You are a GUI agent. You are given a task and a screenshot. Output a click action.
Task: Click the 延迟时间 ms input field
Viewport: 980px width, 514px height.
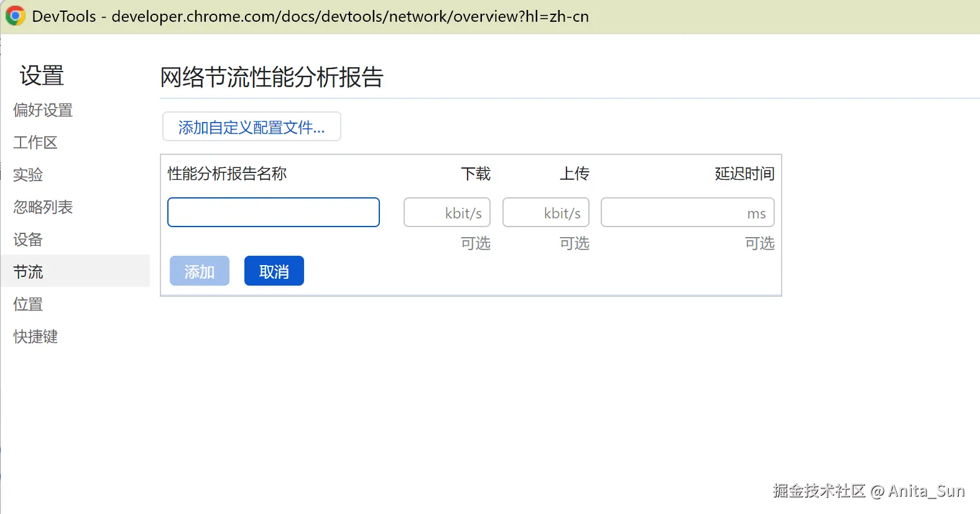[688, 213]
